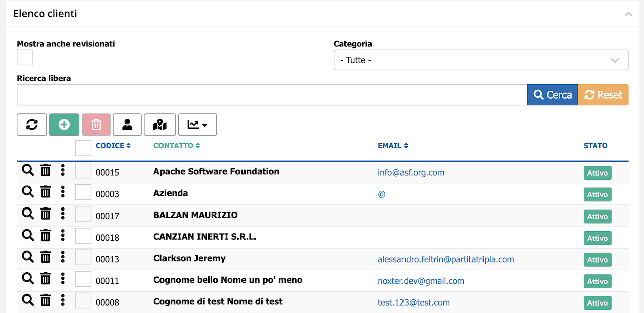The width and height of the screenshot is (644, 313).
Task: Open email link info@asf.org.com
Action: (411, 172)
